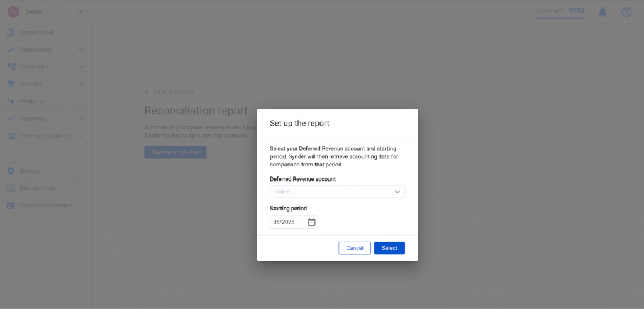Click the Starting period date field

(288, 222)
